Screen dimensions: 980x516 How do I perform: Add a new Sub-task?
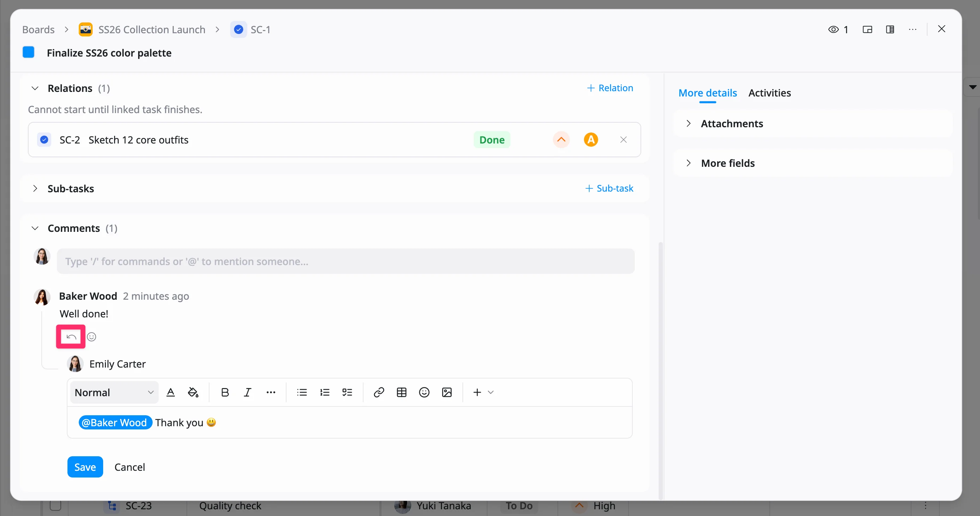[x=609, y=188]
